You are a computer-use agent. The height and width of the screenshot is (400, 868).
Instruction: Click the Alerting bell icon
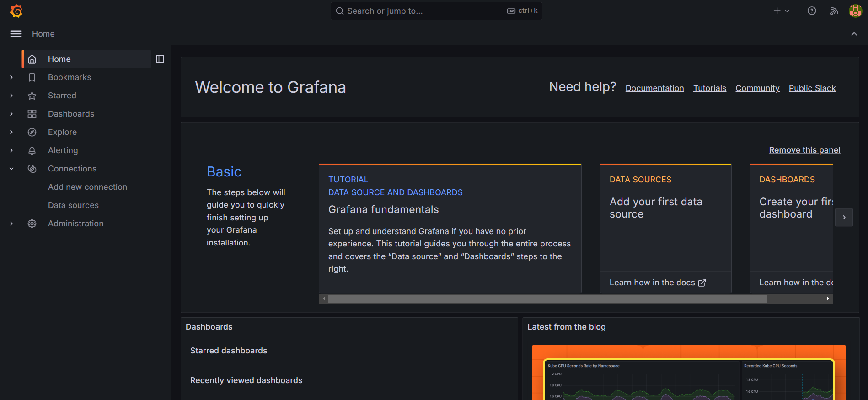tap(32, 150)
